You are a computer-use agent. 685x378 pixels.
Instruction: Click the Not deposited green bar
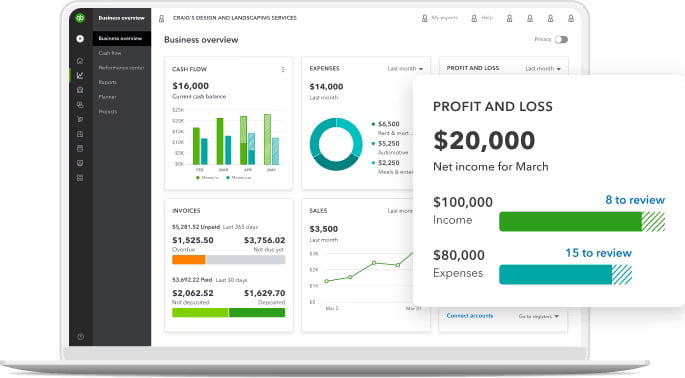(x=200, y=312)
